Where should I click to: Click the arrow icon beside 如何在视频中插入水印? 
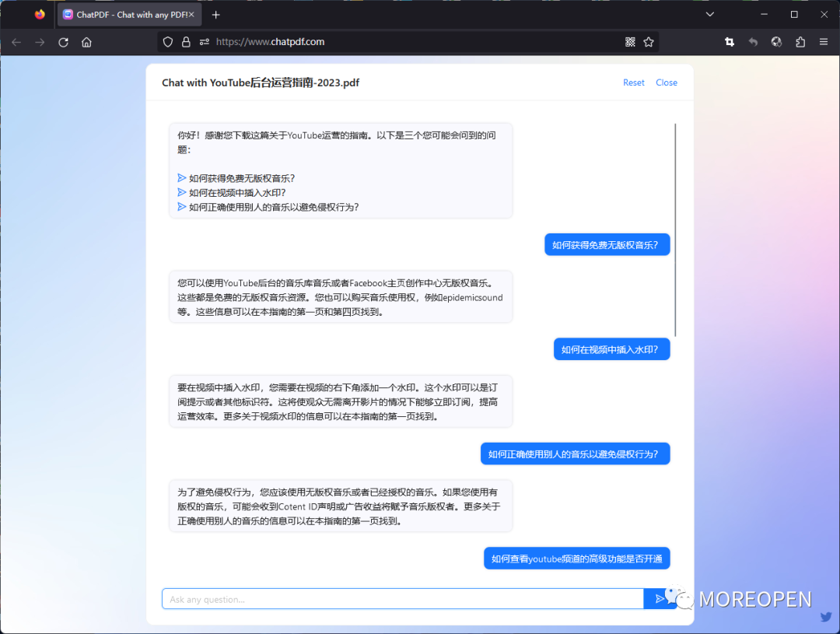[181, 192]
